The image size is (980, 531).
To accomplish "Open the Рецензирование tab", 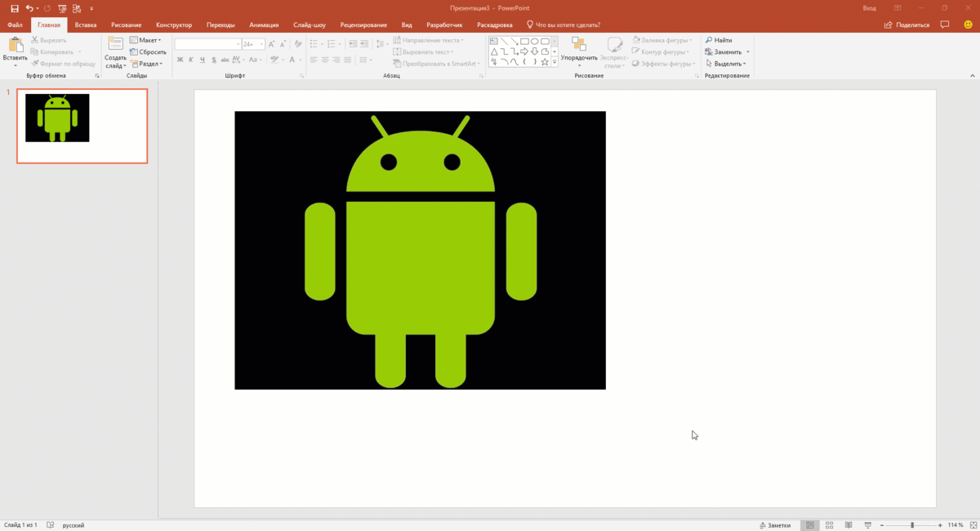I will tap(364, 25).
